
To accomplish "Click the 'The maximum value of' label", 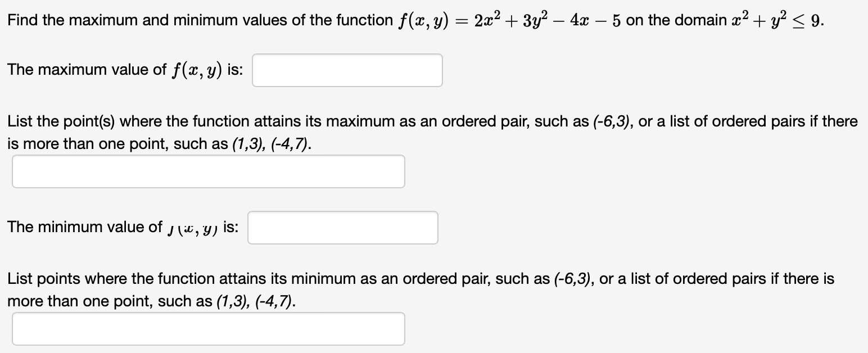I will (85, 70).
